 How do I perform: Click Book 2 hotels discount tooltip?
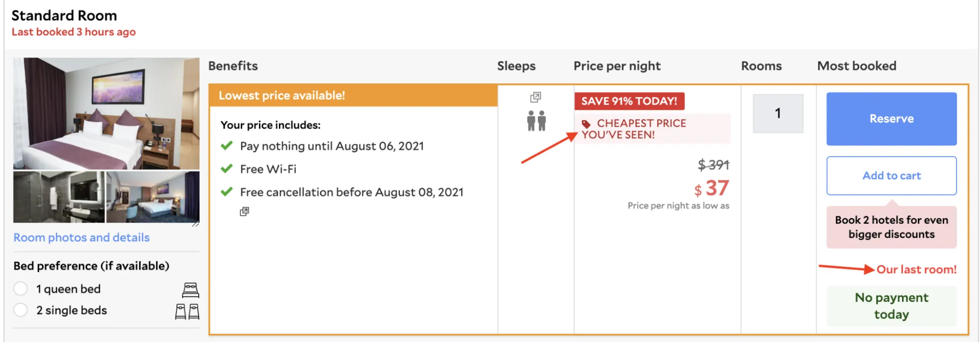891,227
